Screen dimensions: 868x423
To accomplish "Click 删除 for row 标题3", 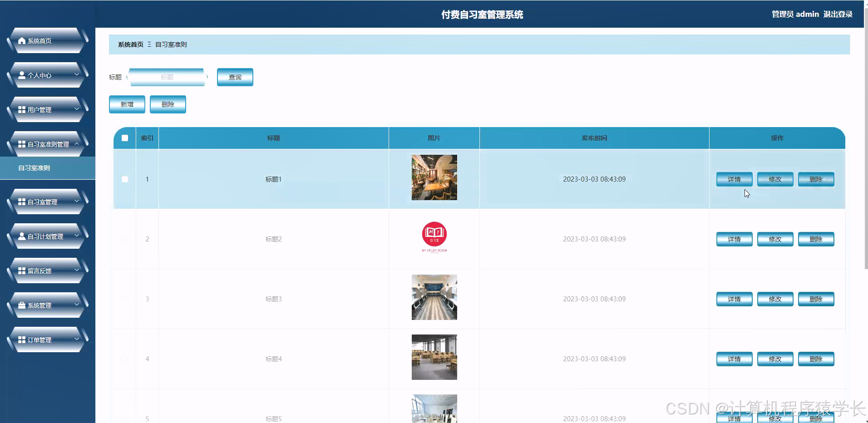I will tap(816, 299).
